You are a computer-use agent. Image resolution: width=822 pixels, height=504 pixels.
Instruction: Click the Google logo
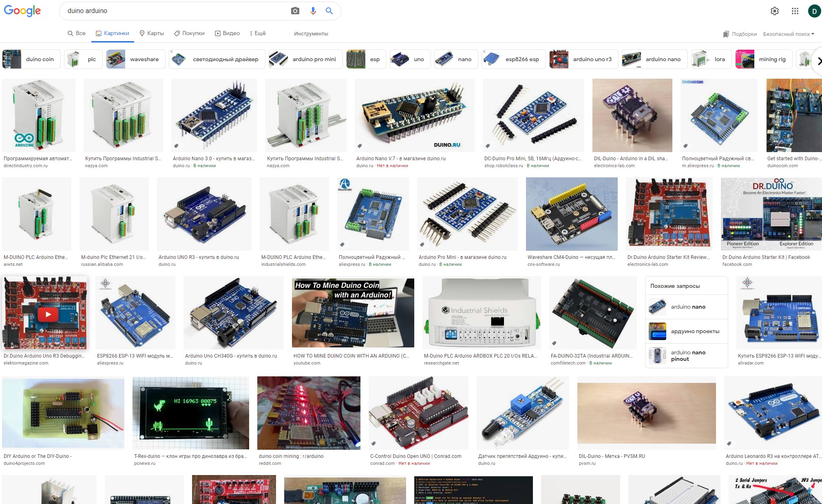click(22, 11)
